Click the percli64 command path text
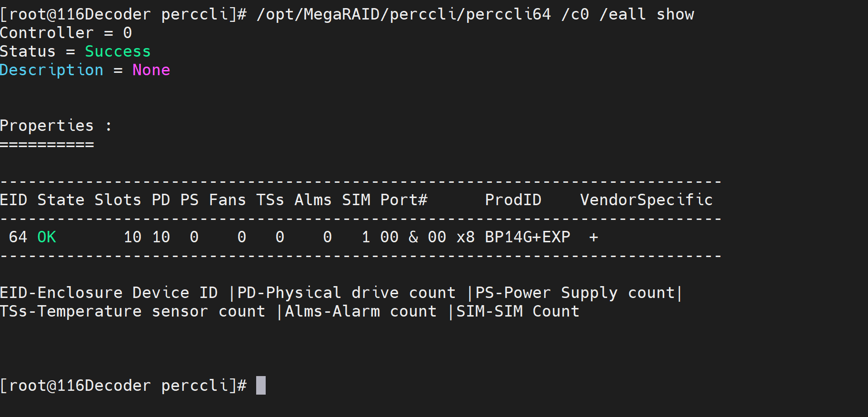Image resolution: width=868 pixels, height=417 pixels. point(403,14)
